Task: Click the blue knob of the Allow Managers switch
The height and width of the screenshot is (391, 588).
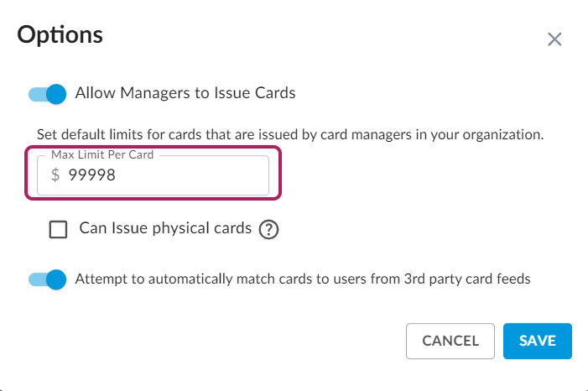Action: point(56,94)
